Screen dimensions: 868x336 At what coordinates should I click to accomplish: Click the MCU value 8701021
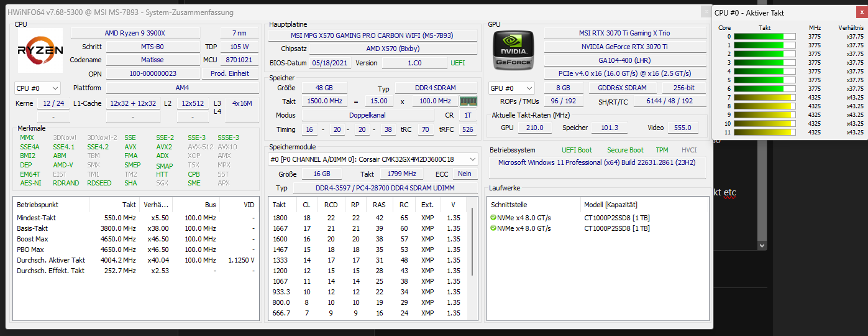point(239,60)
